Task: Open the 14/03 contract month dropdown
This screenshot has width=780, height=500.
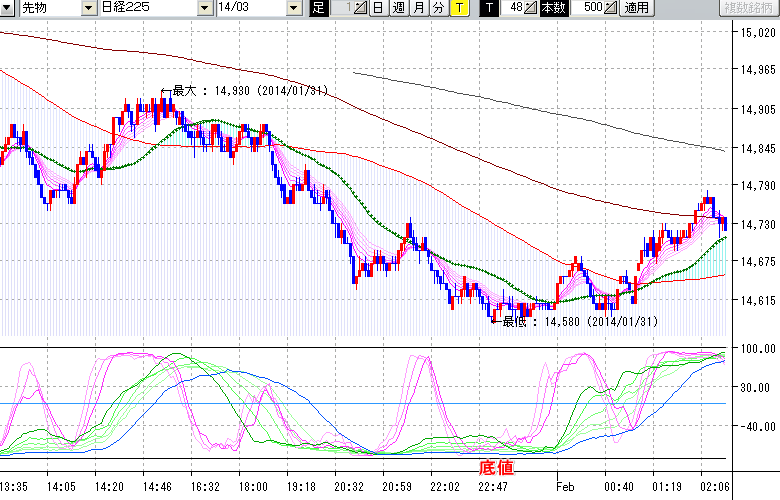Action: [293, 8]
